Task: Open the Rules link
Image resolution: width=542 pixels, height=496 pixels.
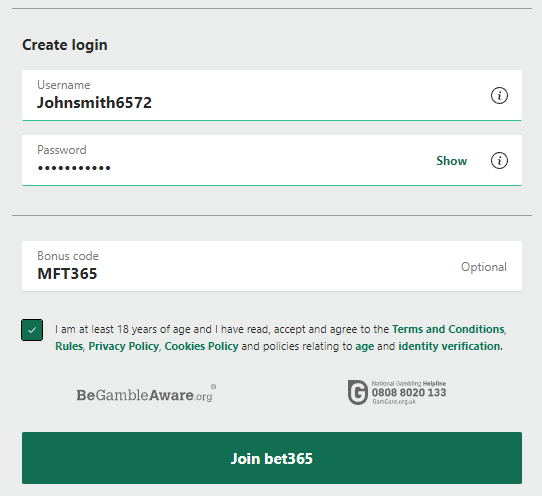Action: pyautogui.click(x=69, y=346)
